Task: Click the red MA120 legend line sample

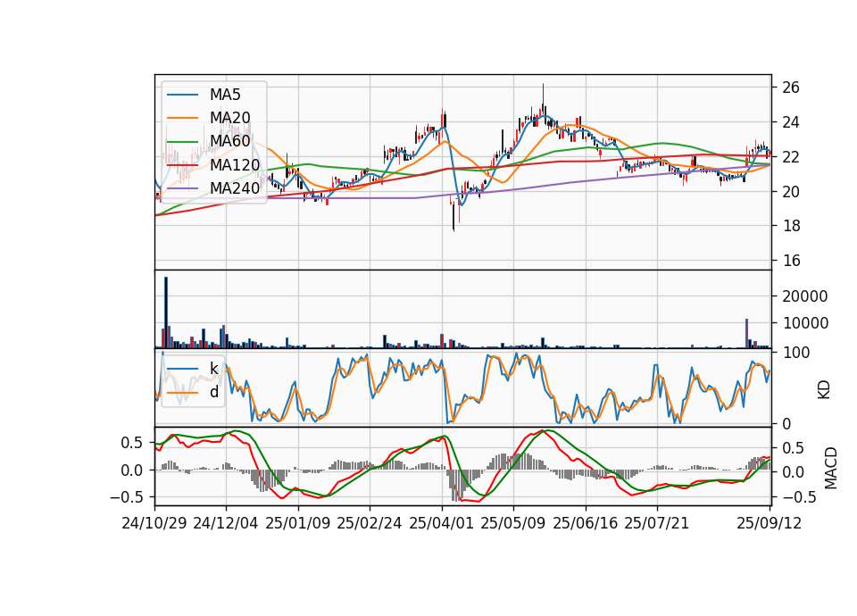Action: point(182,165)
